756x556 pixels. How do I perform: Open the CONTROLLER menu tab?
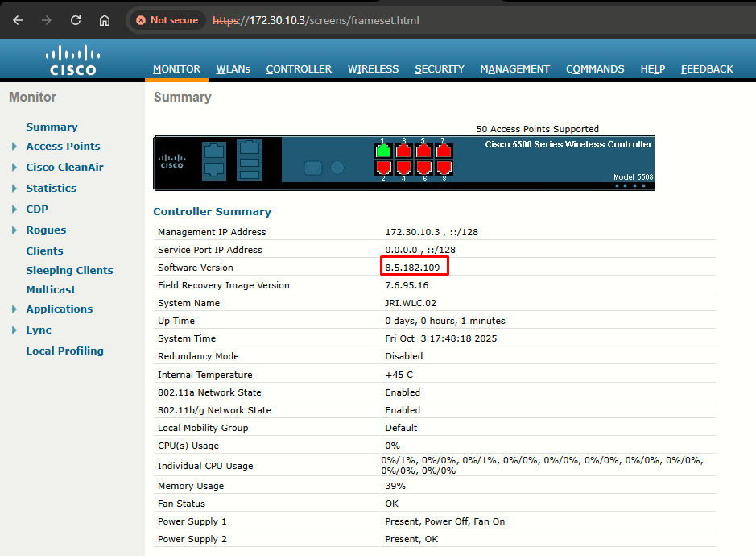point(299,69)
